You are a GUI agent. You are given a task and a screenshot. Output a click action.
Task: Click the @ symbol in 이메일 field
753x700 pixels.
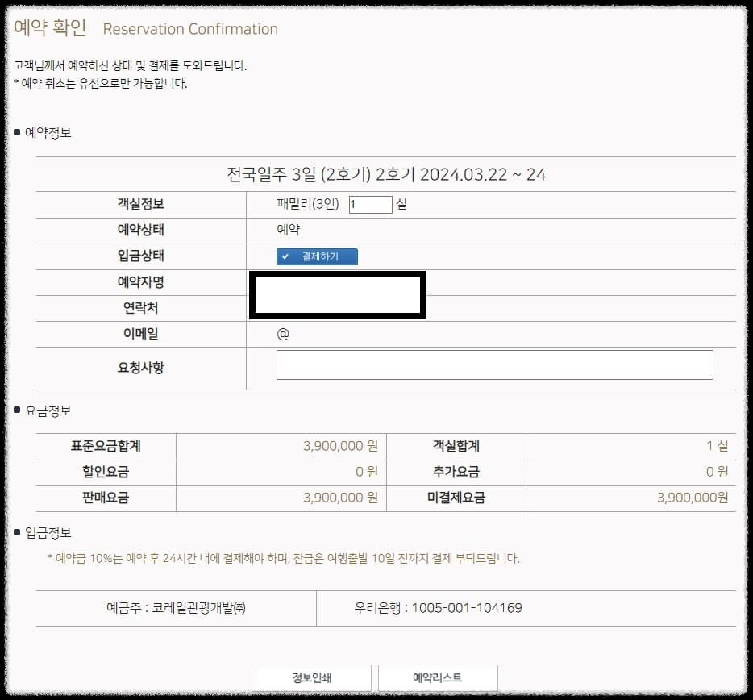point(284,334)
